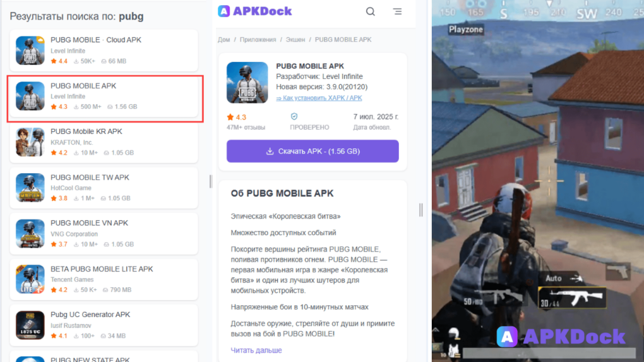Open BETA PUBG MOBILE LITE APK title

click(102, 269)
